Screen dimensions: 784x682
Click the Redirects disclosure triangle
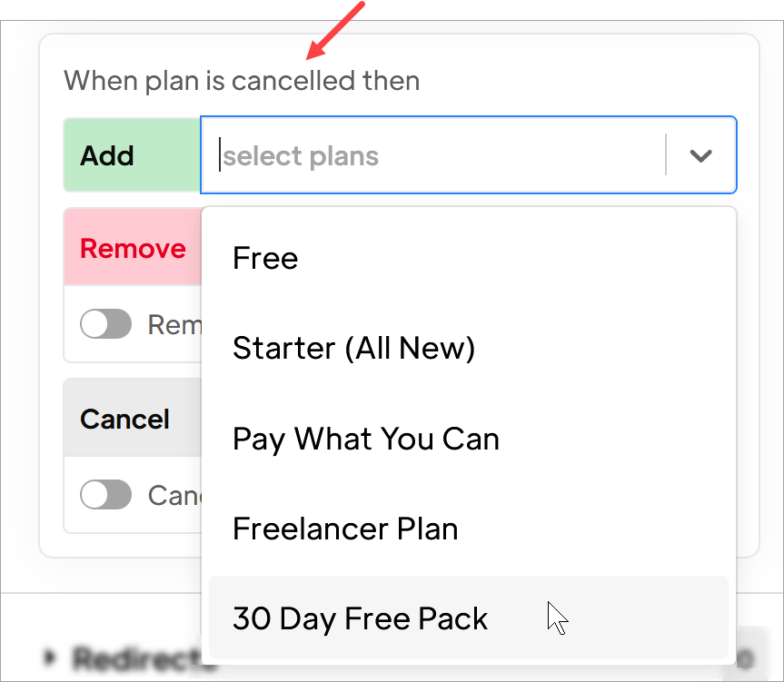[51, 657]
